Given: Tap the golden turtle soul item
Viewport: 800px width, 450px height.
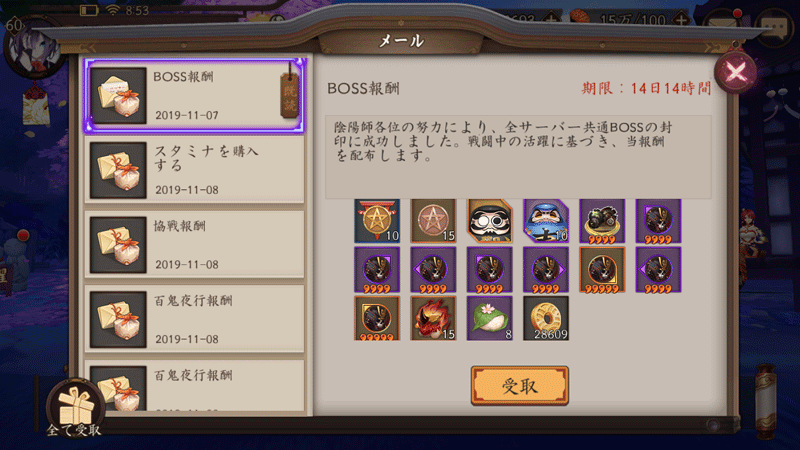Looking at the screenshot, I should coord(602,221).
